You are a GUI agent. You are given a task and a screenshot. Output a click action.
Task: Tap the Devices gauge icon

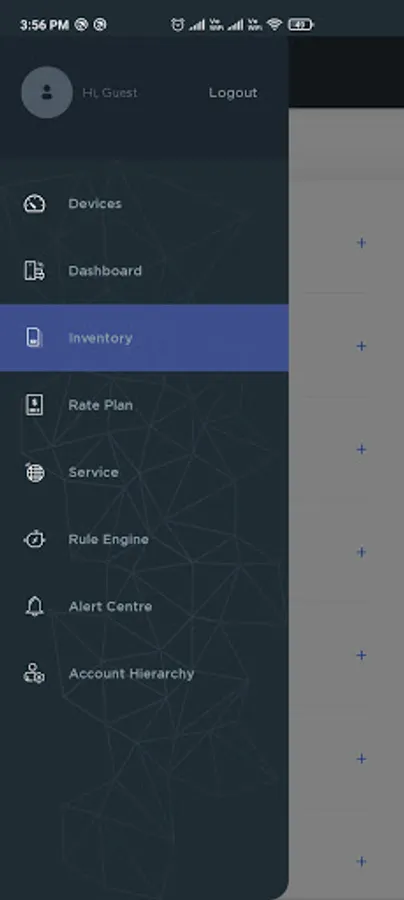[x=34, y=204]
